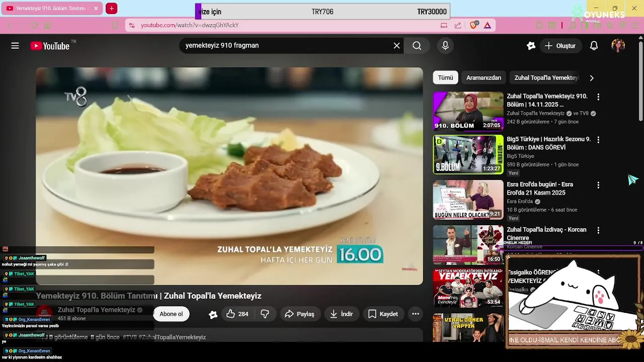Click the main video player

229,176
